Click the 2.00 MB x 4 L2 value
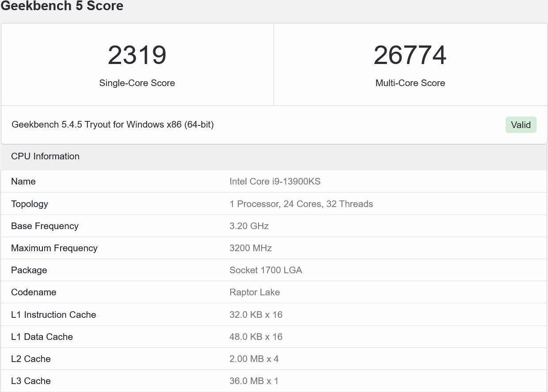Viewport: 548px width, 392px height. point(254,359)
